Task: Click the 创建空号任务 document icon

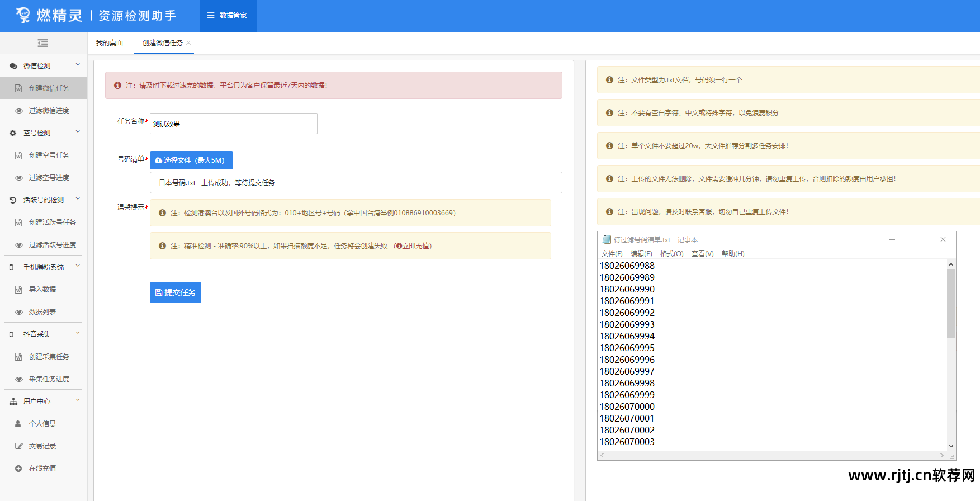Action: click(x=18, y=155)
